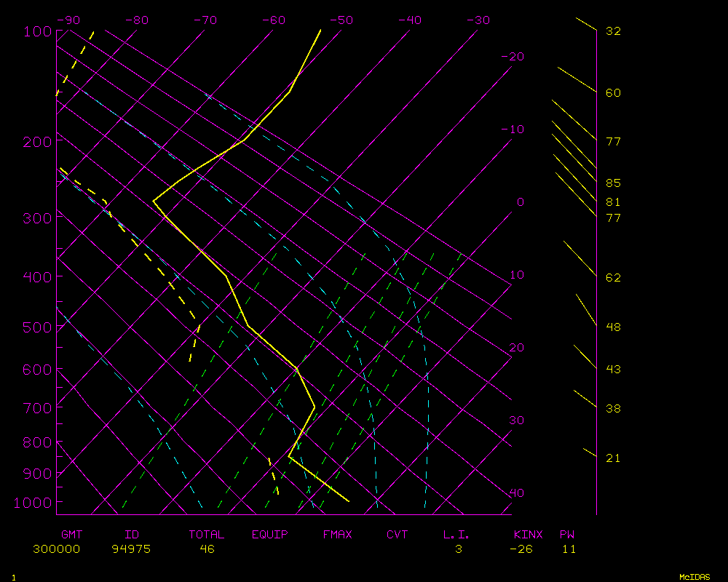Click the 500 pressure level label

tap(37, 327)
